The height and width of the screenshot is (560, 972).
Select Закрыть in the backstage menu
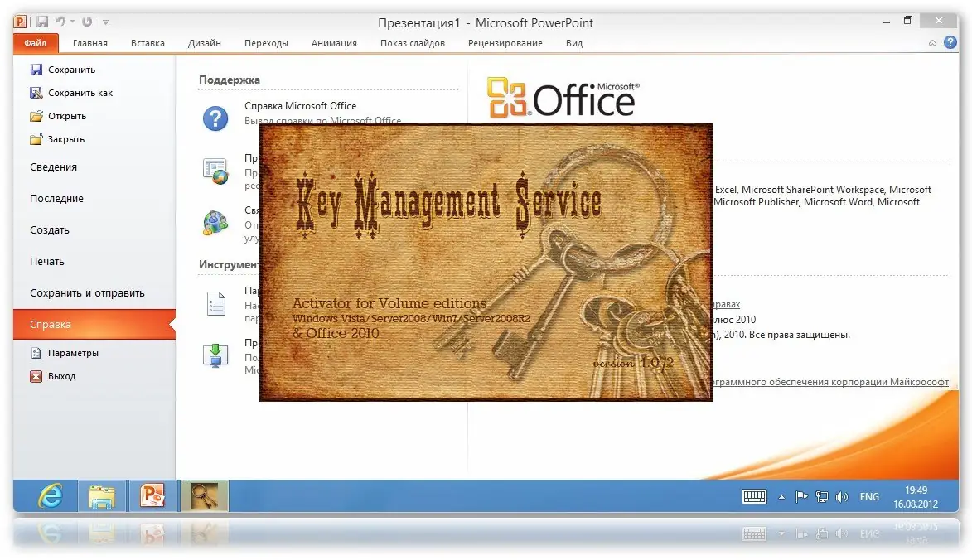click(x=65, y=139)
